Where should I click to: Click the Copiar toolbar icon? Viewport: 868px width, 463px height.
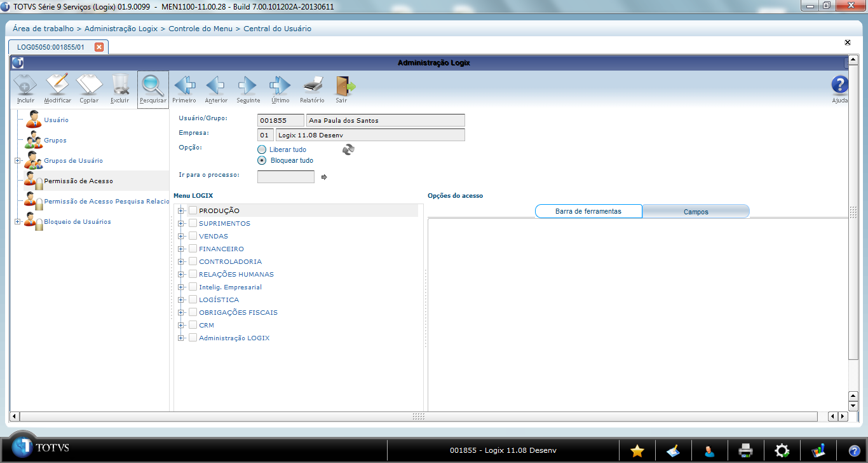[x=89, y=88]
